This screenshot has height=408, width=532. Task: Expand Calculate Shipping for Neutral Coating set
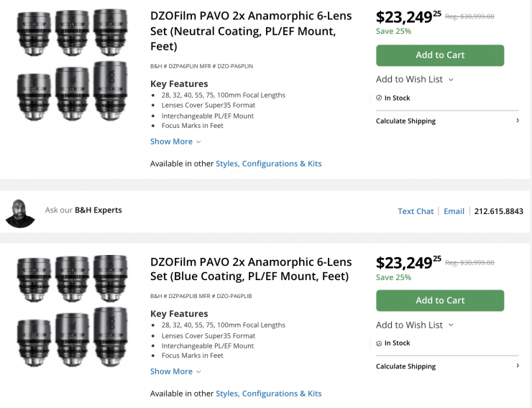[446, 121]
